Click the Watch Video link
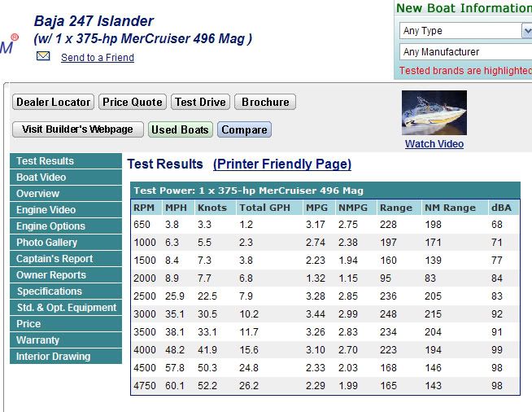 434,143
